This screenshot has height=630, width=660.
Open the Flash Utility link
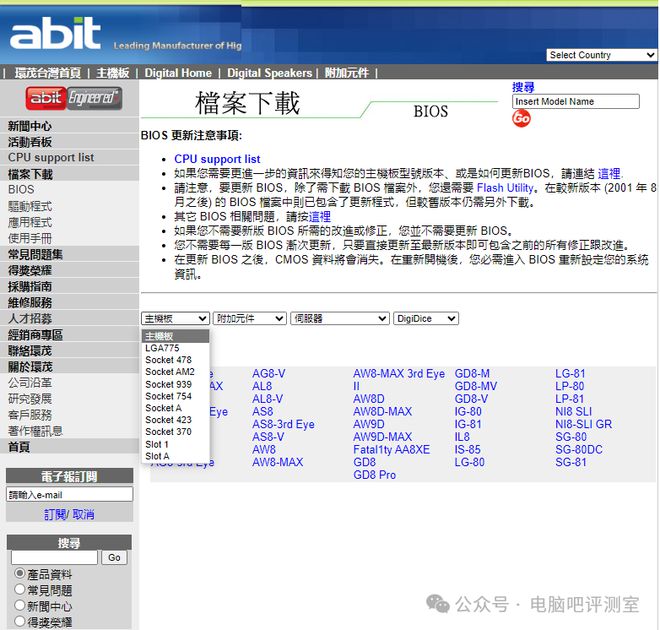pos(505,187)
